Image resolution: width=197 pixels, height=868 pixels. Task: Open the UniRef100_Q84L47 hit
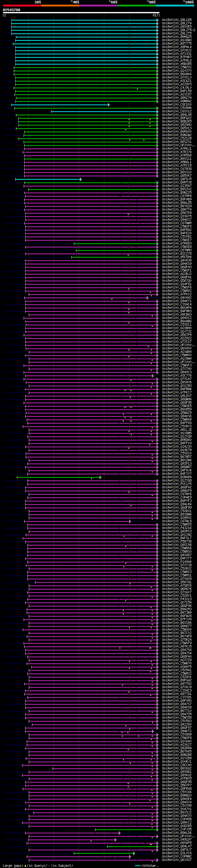click(x=176, y=846)
